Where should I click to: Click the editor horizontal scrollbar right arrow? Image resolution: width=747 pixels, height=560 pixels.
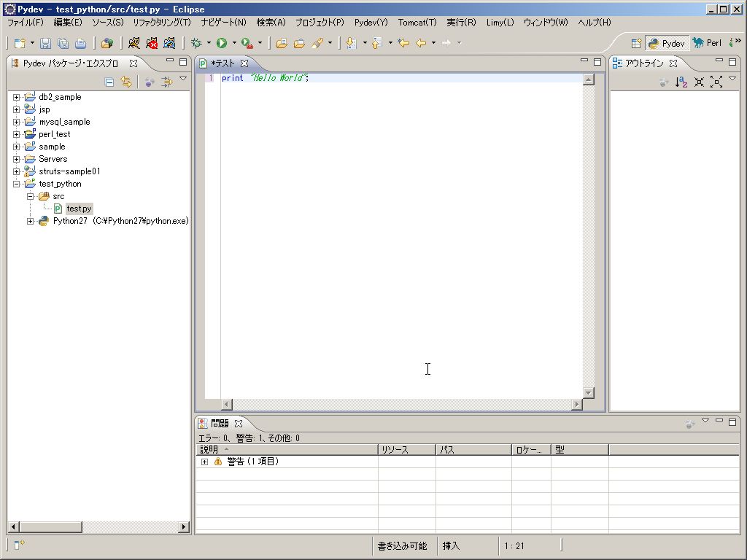click(x=577, y=404)
